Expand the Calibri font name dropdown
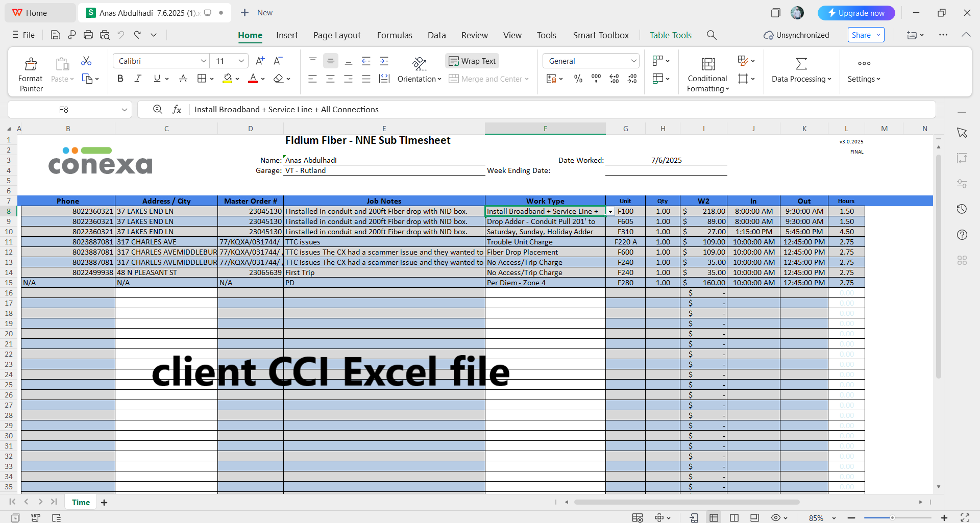980x523 pixels. pos(204,61)
